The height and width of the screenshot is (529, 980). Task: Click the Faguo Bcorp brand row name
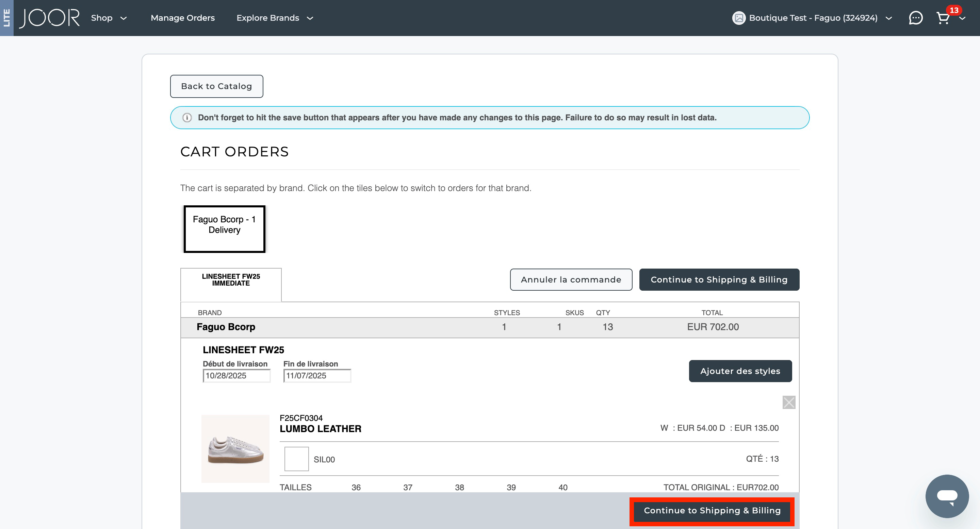(226, 327)
